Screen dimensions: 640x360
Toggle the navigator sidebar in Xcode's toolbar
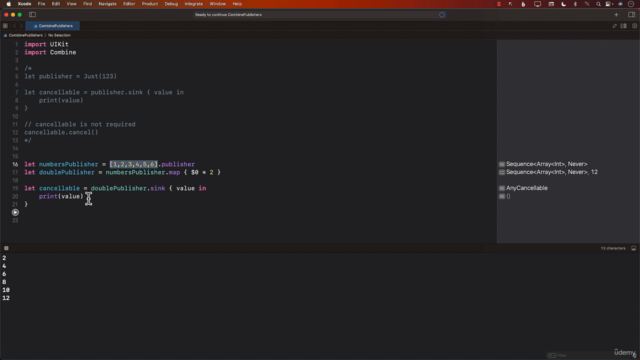[32, 15]
